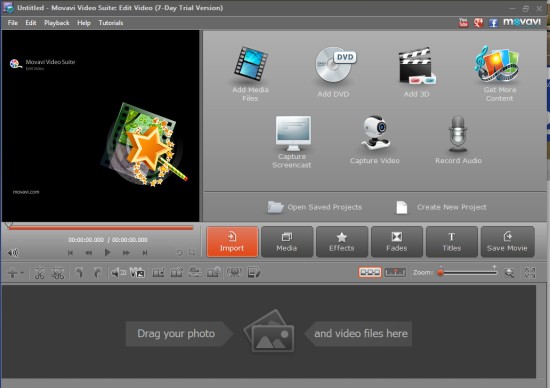Jump to the preview start

pos(70,253)
